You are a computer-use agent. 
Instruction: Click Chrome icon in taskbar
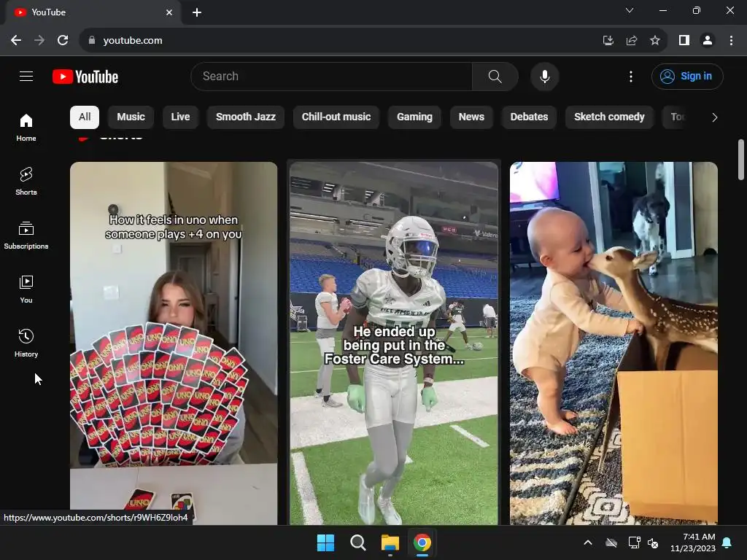[x=422, y=542]
